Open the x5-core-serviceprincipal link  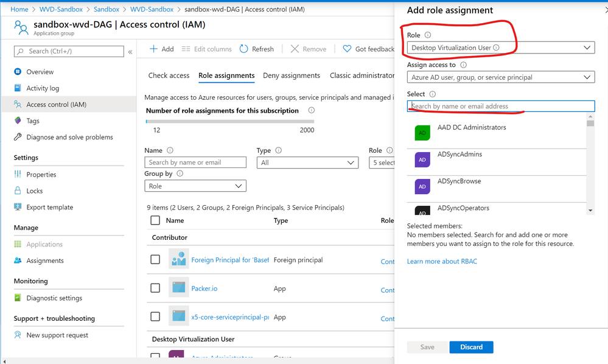230,317
